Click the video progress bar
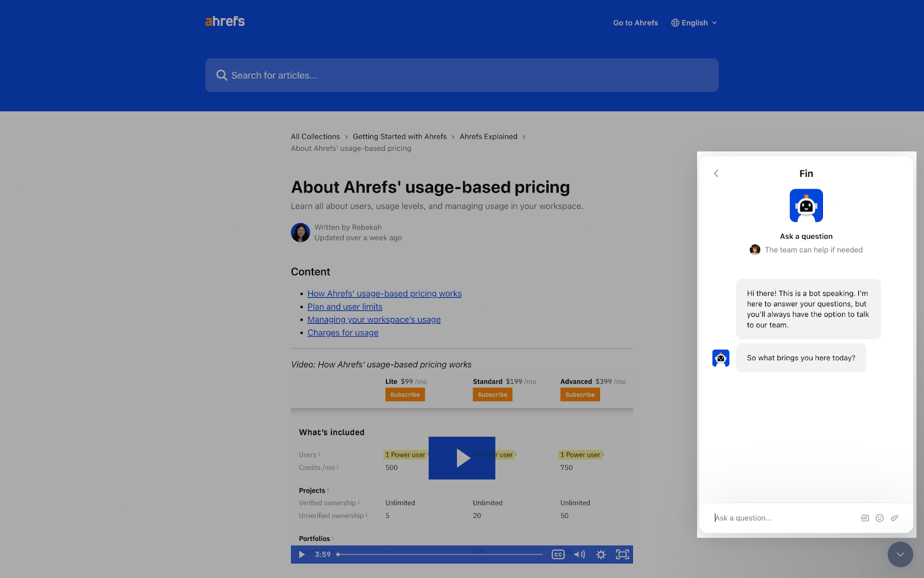This screenshot has height=578, width=924. (440, 554)
